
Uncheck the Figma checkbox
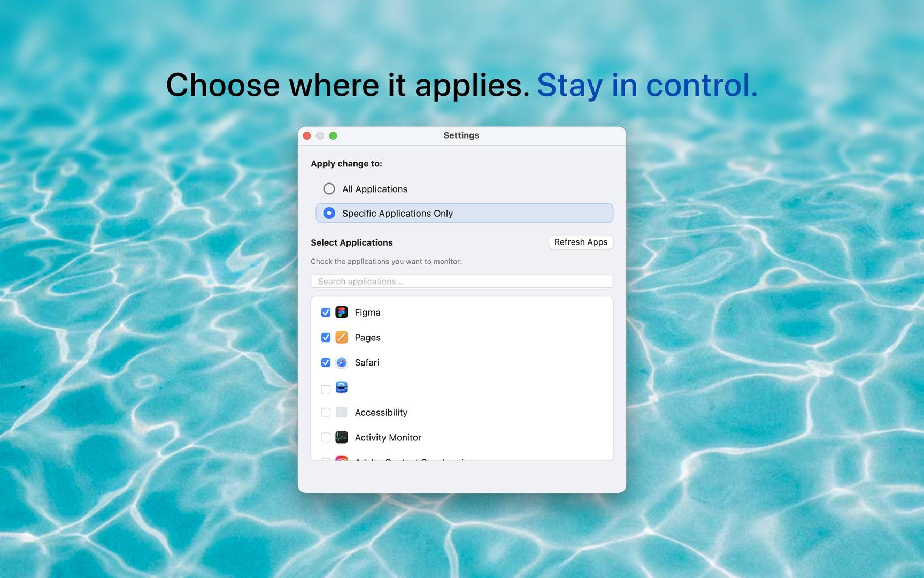(326, 312)
